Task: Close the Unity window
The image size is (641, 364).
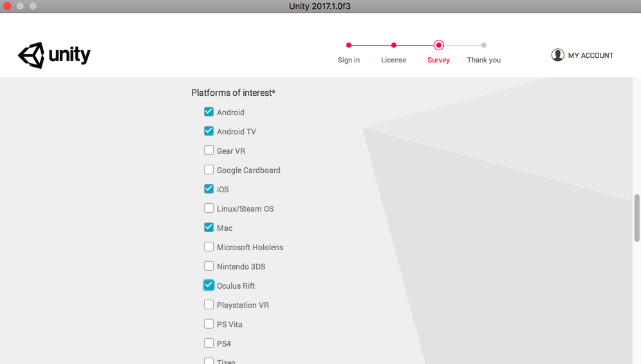Action: click(7, 6)
